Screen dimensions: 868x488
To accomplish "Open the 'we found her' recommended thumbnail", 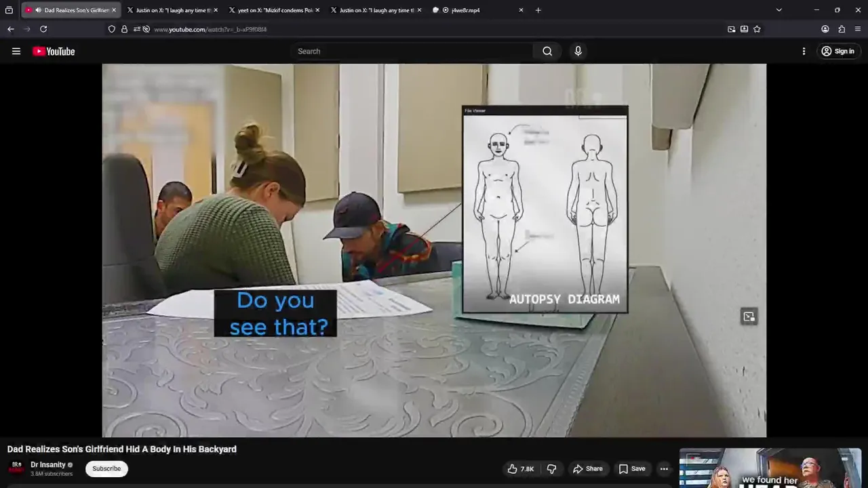I will (770, 468).
